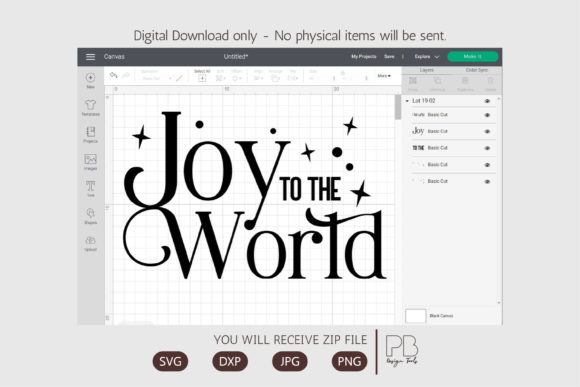Open the Operation Basic Cut dropdown
Image resolution: width=580 pixels, height=387 pixels.
156,78
